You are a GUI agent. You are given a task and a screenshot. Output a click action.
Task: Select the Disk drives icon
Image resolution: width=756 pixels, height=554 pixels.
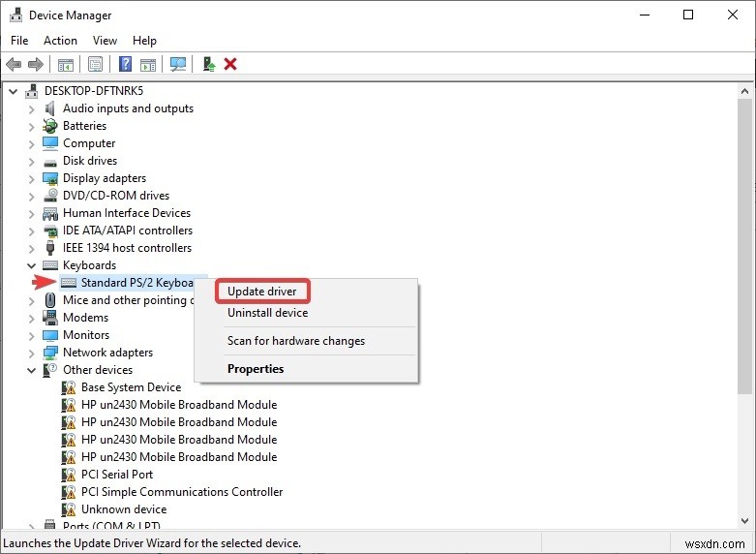point(50,162)
